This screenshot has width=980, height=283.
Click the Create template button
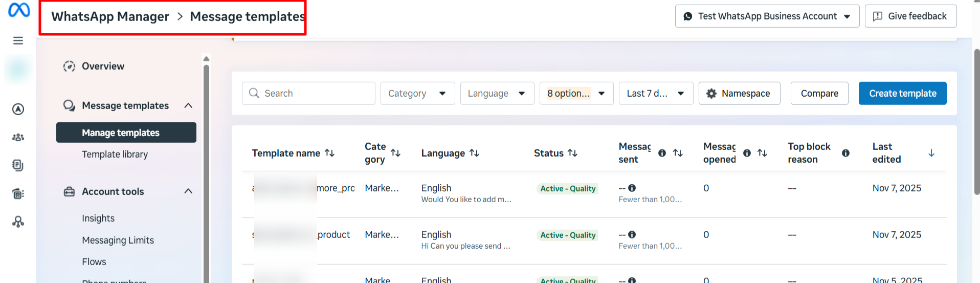pyautogui.click(x=902, y=94)
